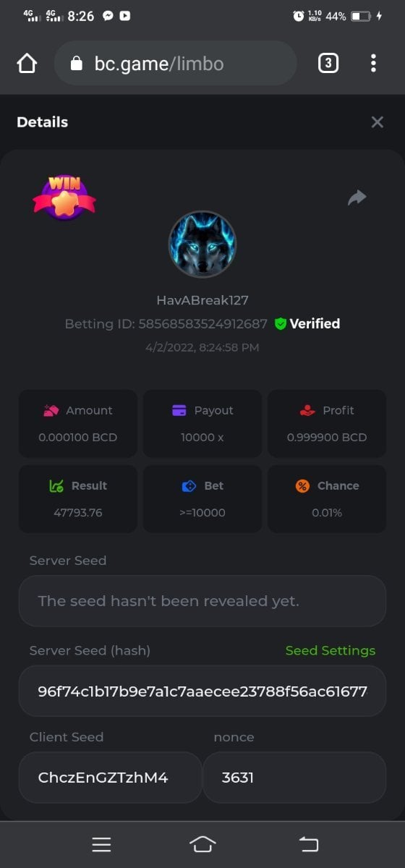Open Seed Settings link

tap(331, 650)
